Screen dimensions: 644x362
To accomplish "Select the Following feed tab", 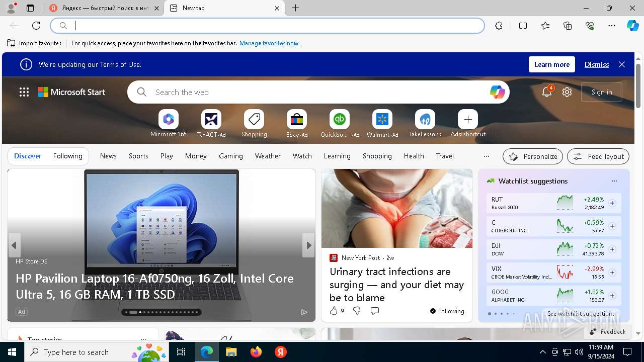I will pyautogui.click(x=67, y=156).
